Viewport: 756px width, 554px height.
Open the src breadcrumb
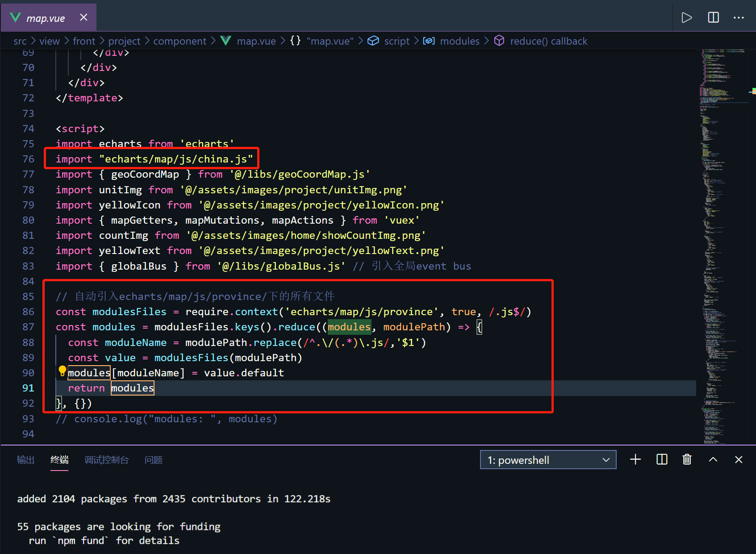click(x=20, y=41)
